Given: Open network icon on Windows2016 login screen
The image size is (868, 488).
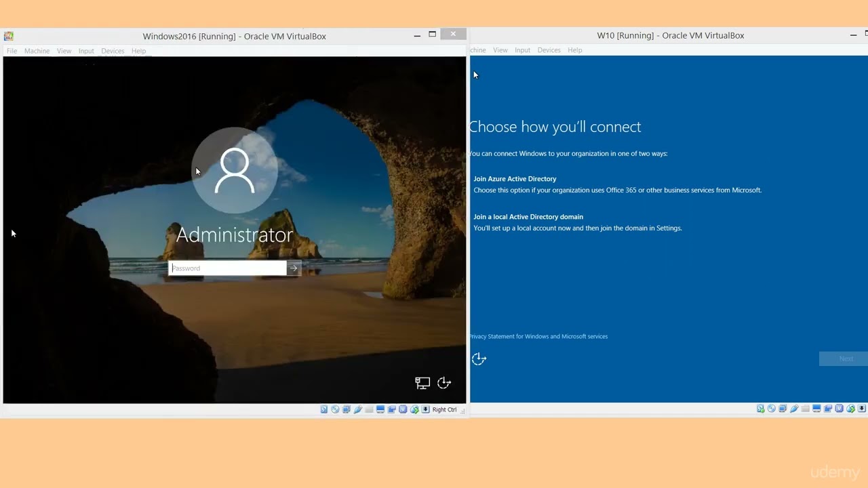Looking at the screenshot, I should [x=422, y=383].
